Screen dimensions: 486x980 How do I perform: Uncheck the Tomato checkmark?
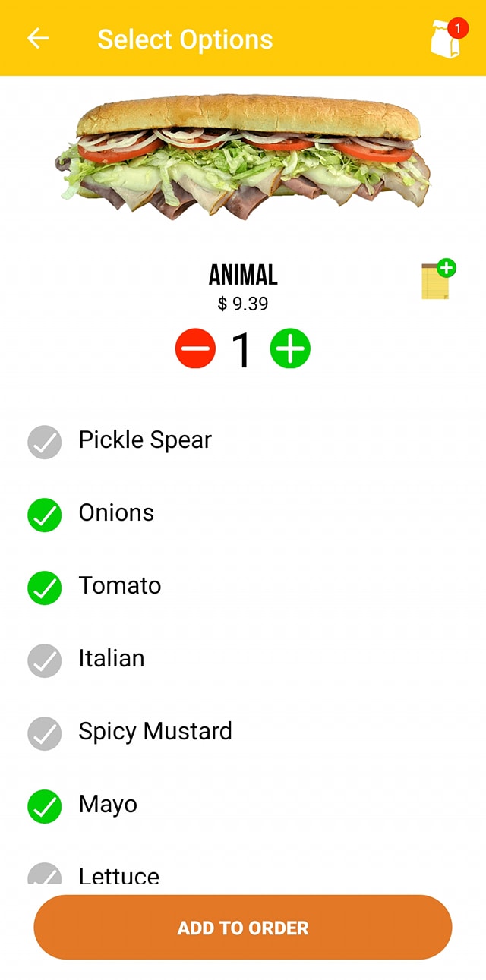pyautogui.click(x=45, y=588)
